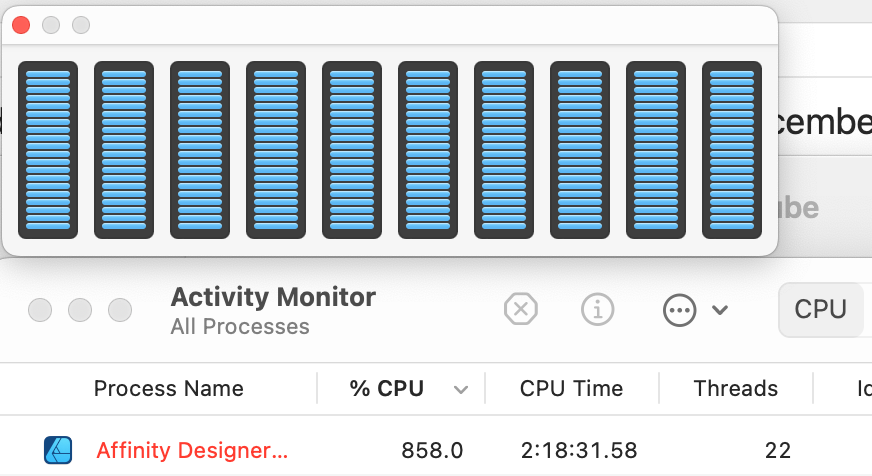Select the Affinity Designer process row
Screen dimensions: 872x476
pos(436,450)
